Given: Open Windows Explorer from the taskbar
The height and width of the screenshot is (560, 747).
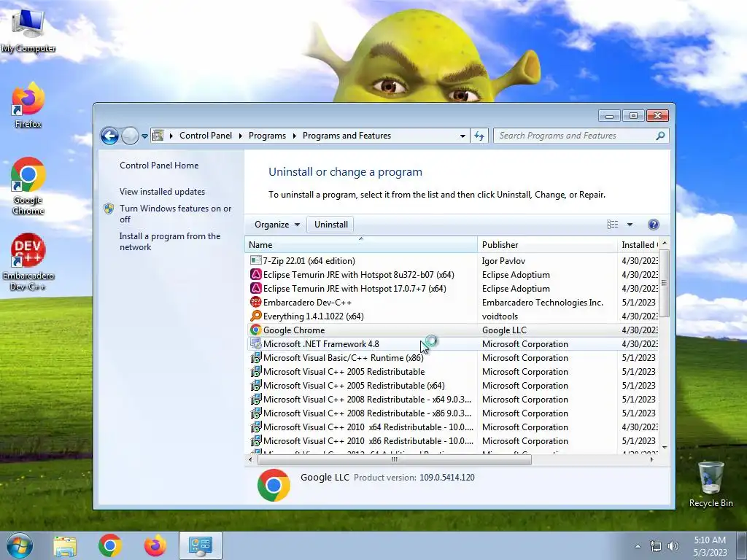Looking at the screenshot, I should tap(65, 545).
